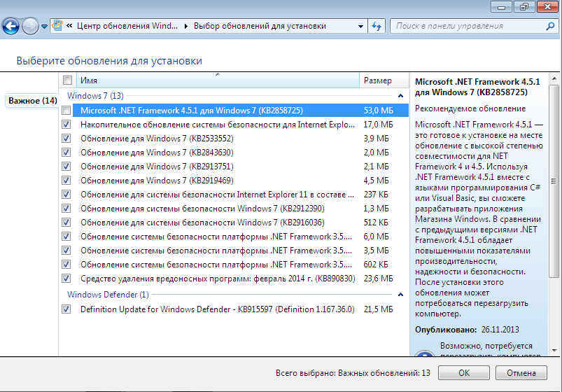
Task: Uncheck update KB2913751 checkbox
Action: pyautogui.click(x=66, y=167)
